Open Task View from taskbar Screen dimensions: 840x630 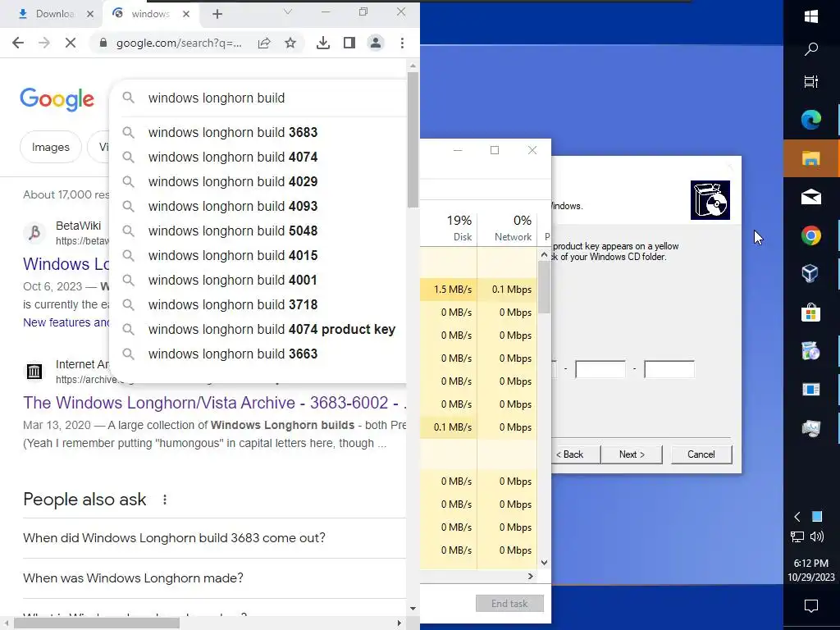click(811, 82)
